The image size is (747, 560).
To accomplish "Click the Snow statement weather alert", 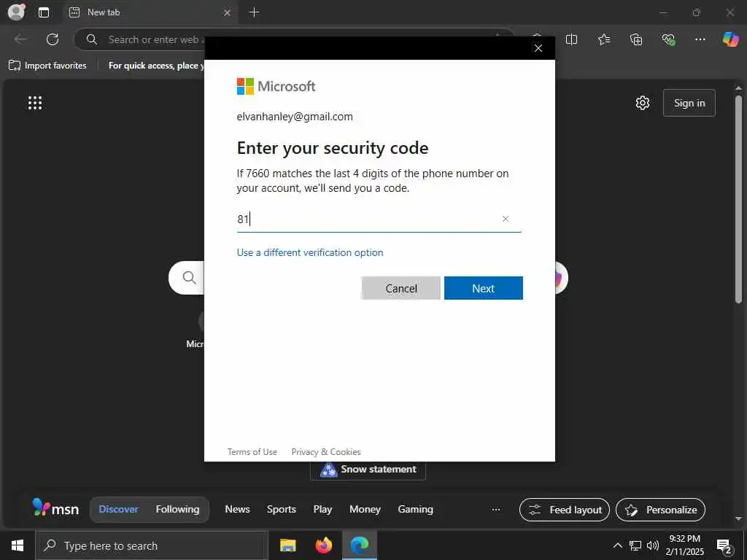I will pos(368,470).
